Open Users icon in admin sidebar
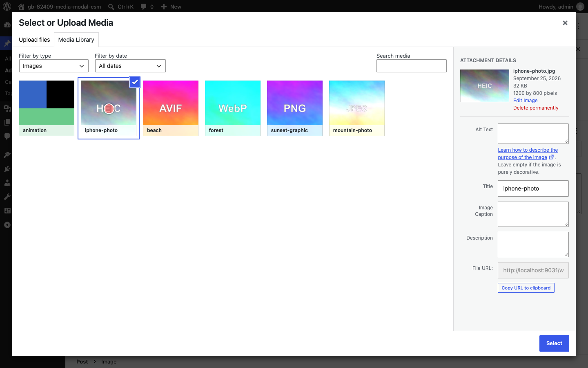Image resolution: width=588 pixels, height=368 pixels. point(7,183)
